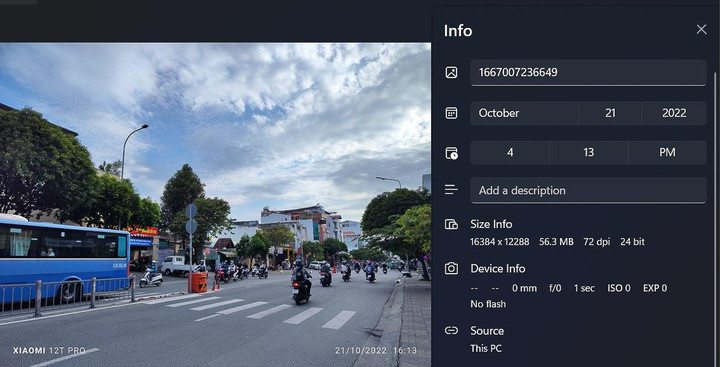The image size is (720, 367).
Task: Change the hour field 4
Action: tap(510, 152)
